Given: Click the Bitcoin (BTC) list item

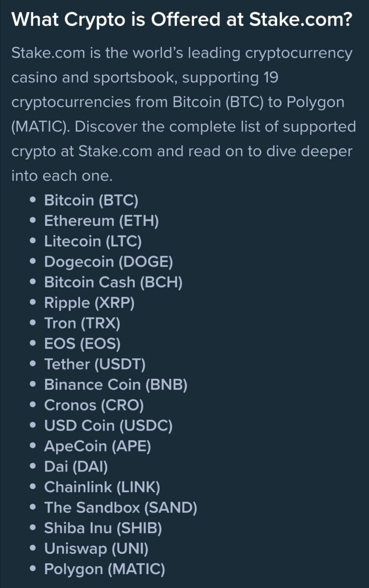Looking at the screenshot, I should click(x=91, y=200).
